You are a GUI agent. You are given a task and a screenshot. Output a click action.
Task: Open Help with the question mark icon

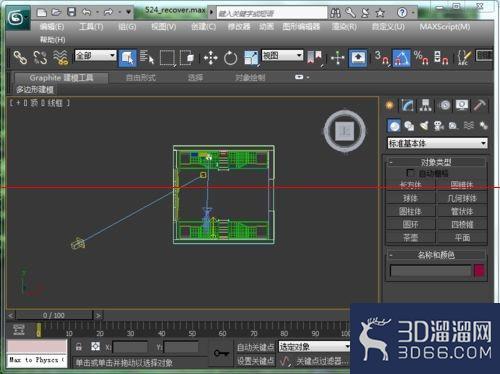(x=402, y=13)
